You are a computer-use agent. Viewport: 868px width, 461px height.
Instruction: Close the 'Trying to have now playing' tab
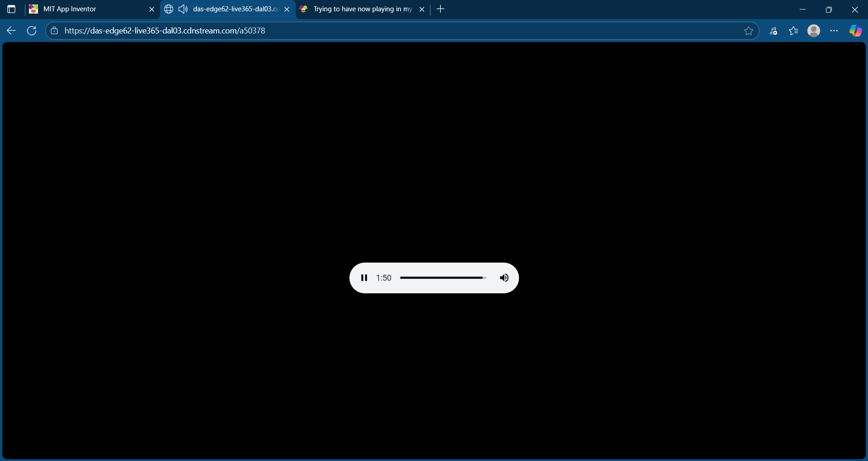[x=422, y=9]
